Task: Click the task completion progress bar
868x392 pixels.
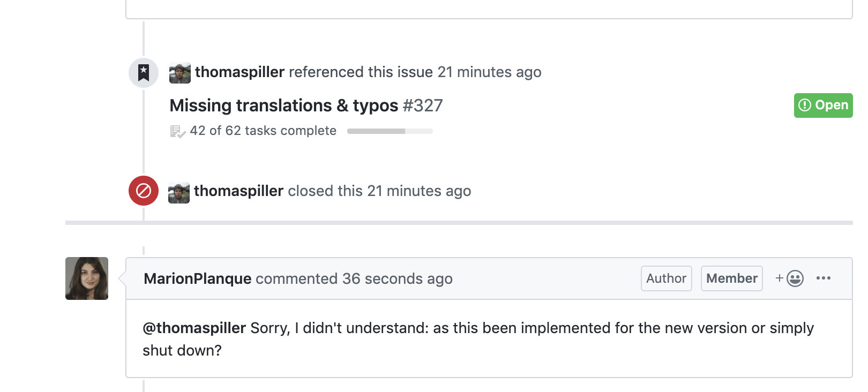Action: click(390, 130)
